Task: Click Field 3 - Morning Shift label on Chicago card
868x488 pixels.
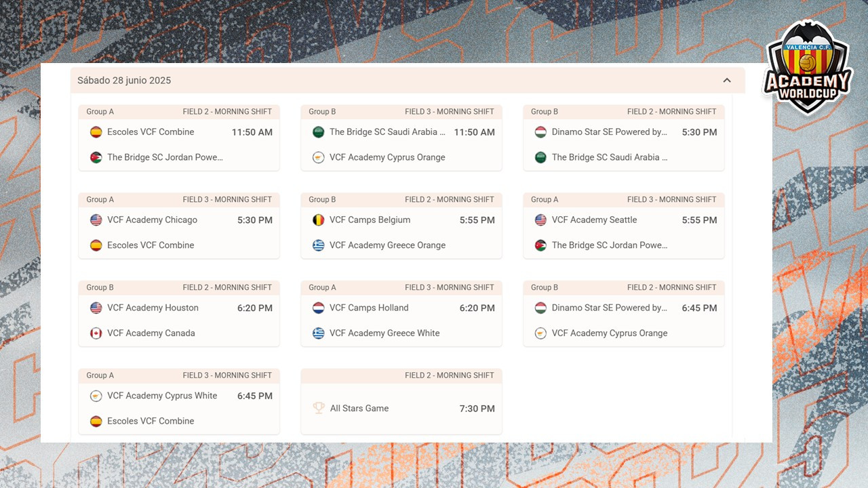Action: pos(227,199)
